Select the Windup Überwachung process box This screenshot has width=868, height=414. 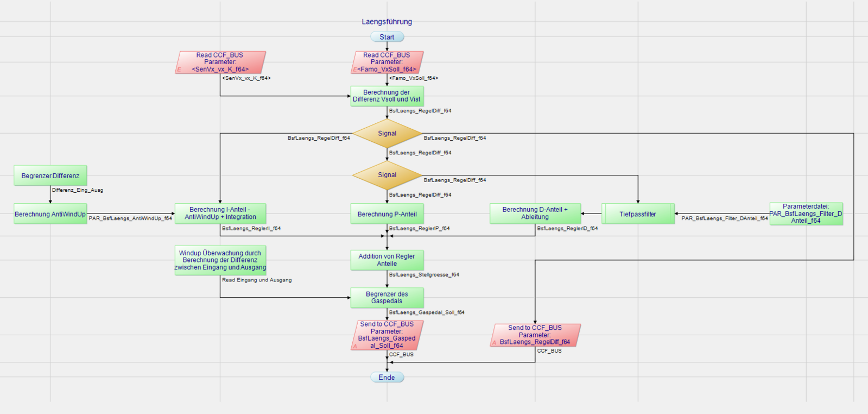(220, 260)
